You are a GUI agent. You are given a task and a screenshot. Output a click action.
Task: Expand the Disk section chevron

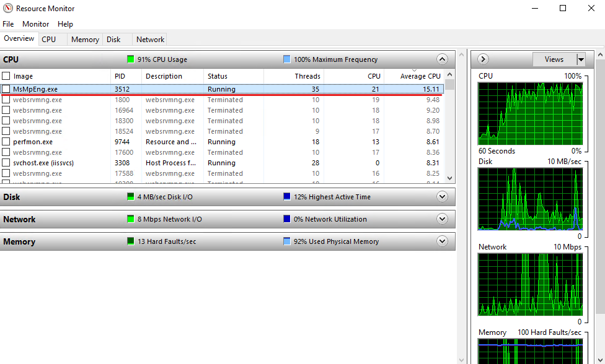pyautogui.click(x=442, y=197)
